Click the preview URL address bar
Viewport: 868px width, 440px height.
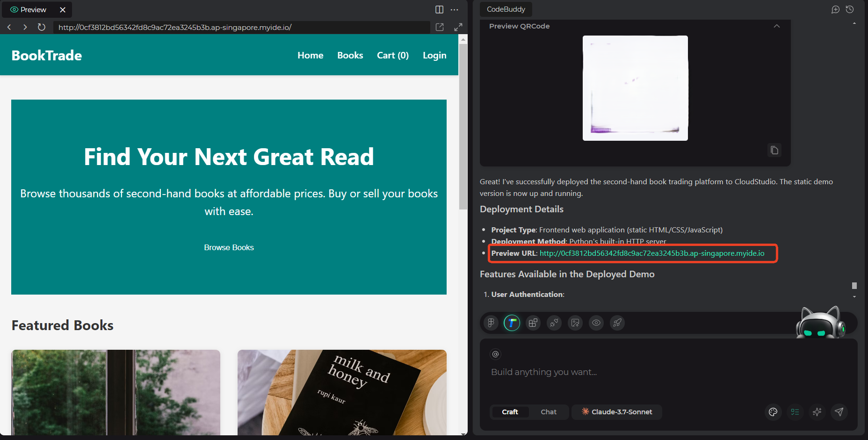tap(241, 27)
